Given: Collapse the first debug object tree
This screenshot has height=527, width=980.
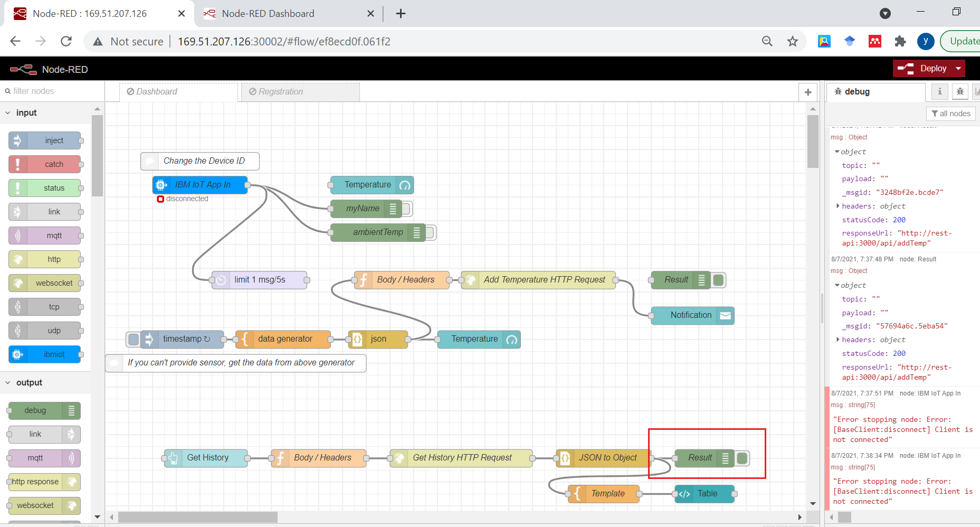Looking at the screenshot, I should (x=837, y=152).
